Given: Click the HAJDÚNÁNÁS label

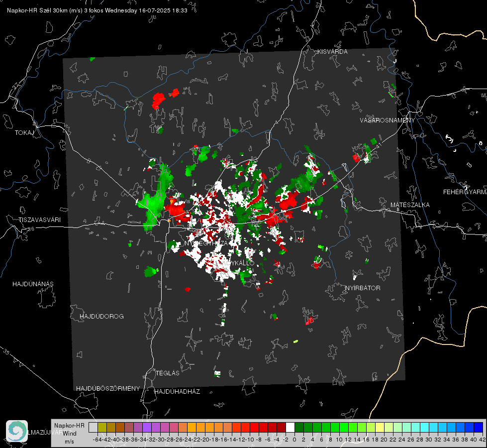Looking at the screenshot, I should tap(33, 284).
